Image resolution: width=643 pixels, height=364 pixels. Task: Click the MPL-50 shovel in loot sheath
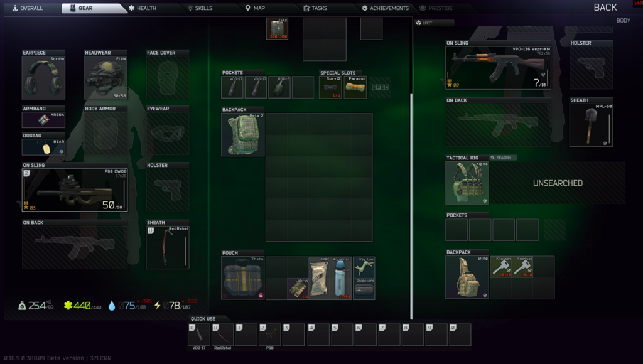pos(591,126)
